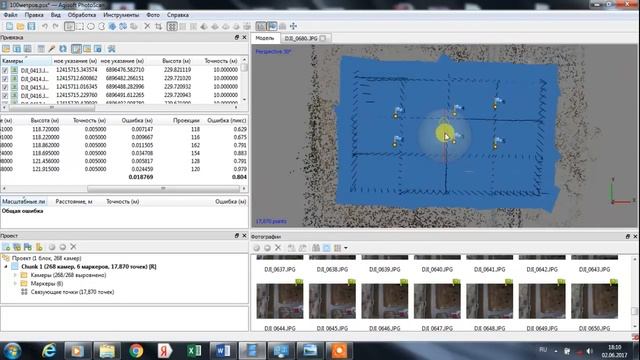Sort by the Ошибка (пикс) column header
640x360 pixels.
pos(227,120)
